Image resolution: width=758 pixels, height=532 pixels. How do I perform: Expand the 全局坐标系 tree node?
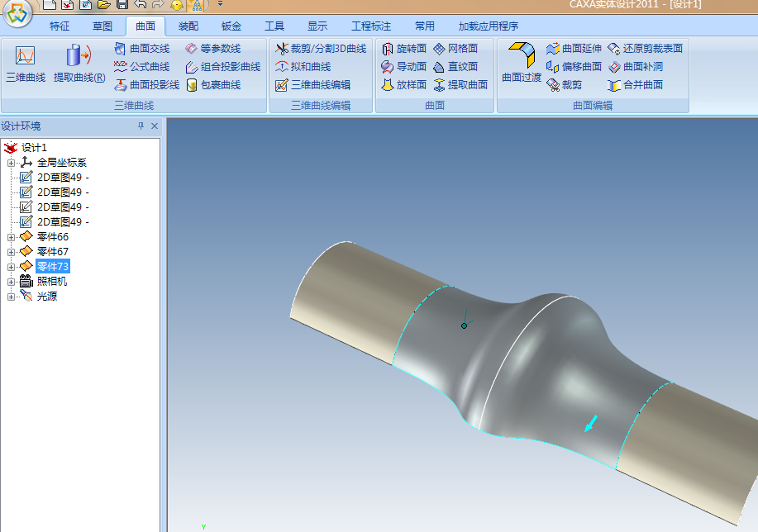[11, 163]
